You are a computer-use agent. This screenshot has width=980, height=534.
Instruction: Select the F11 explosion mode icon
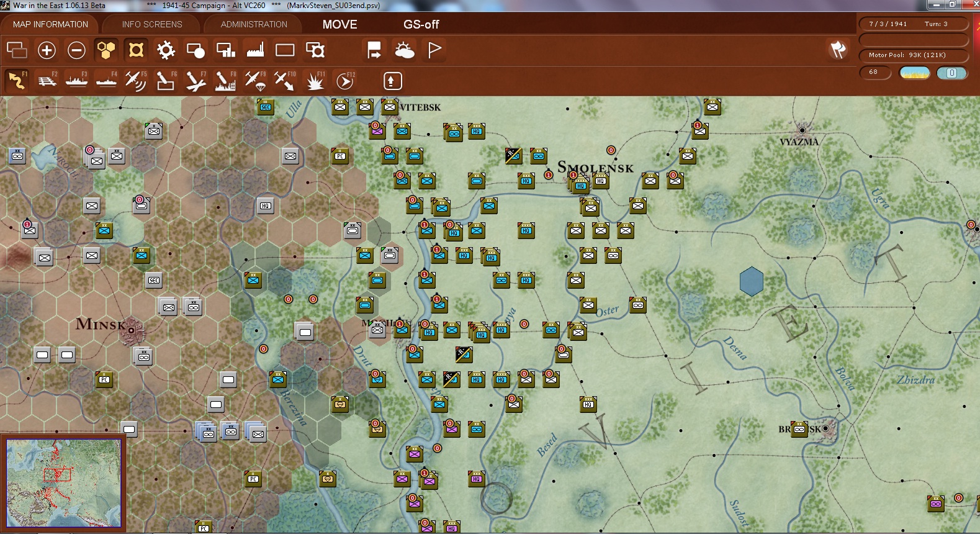[315, 81]
